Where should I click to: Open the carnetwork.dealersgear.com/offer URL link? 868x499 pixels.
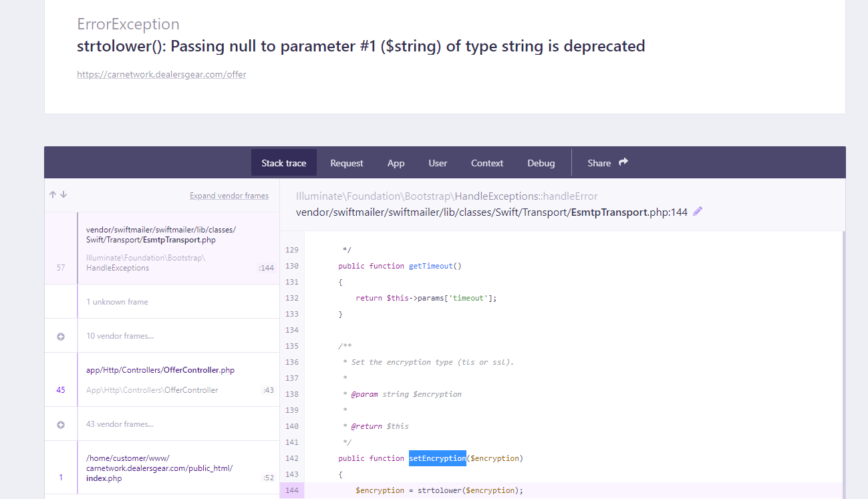point(162,74)
